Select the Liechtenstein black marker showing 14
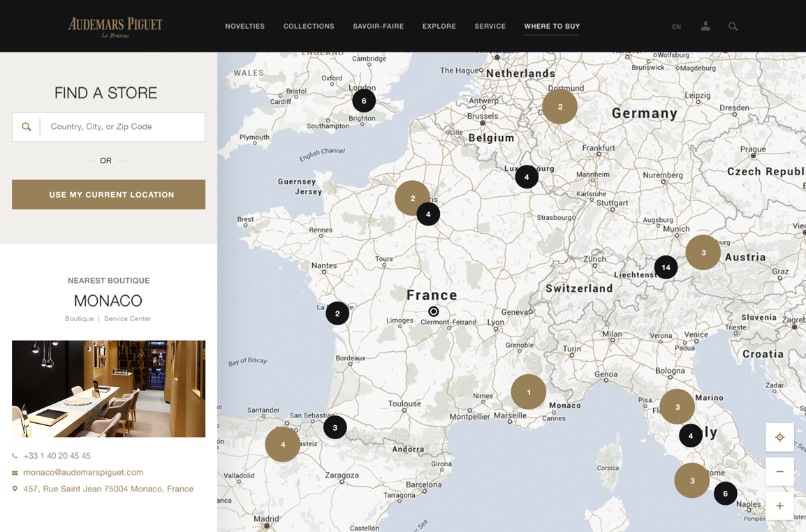This screenshot has width=806, height=532. [666, 267]
